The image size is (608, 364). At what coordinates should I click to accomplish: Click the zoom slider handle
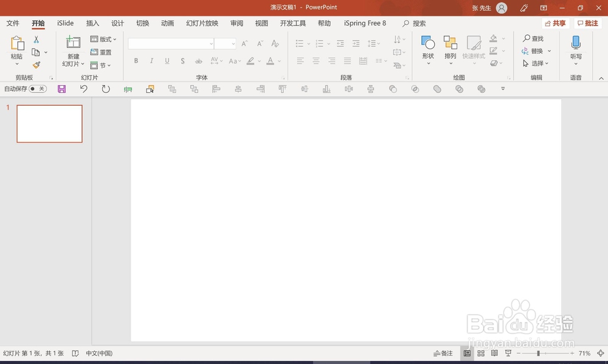(538, 353)
